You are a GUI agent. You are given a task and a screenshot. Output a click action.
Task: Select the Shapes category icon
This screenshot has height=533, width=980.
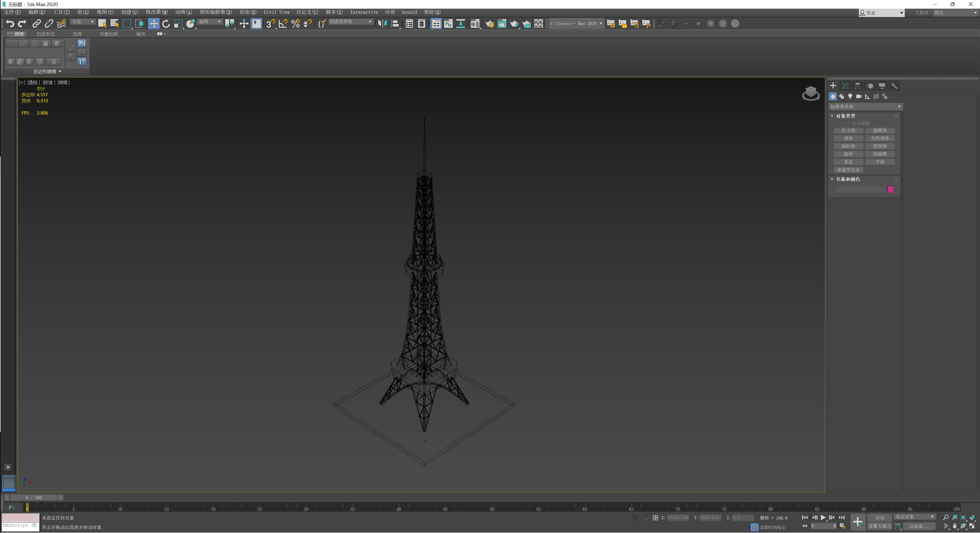[841, 97]
